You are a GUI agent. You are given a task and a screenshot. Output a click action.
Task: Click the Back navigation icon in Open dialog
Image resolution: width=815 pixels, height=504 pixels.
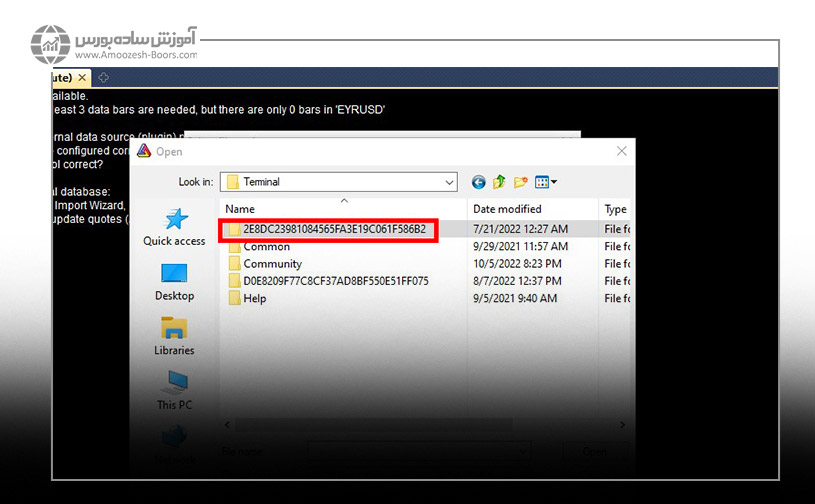pos(478,182)
